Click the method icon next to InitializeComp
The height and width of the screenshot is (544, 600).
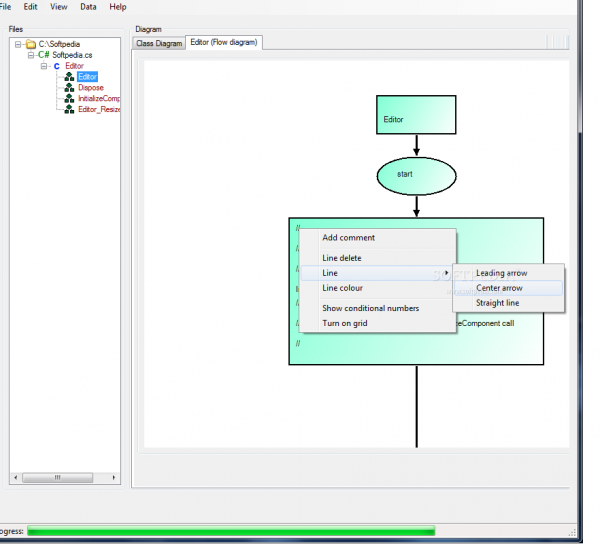pyautogui.click(x=69, y=98)
